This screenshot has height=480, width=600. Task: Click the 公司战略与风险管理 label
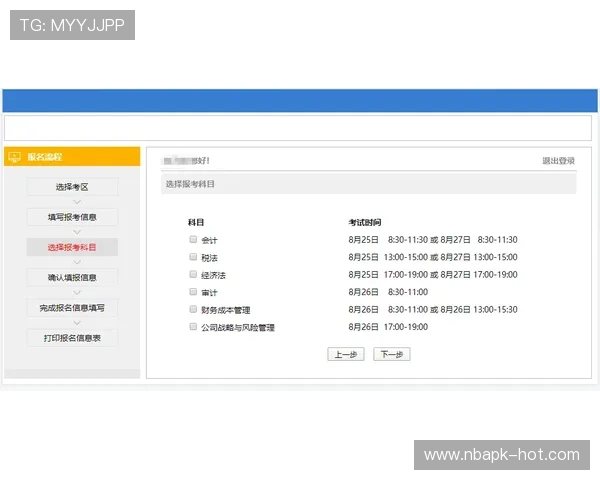pos(238,328)
